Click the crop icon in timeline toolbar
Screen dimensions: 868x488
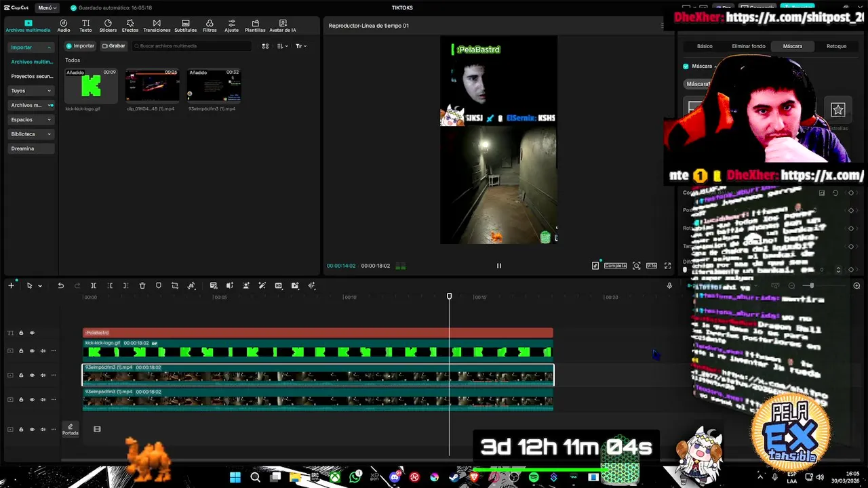(175, 285)
